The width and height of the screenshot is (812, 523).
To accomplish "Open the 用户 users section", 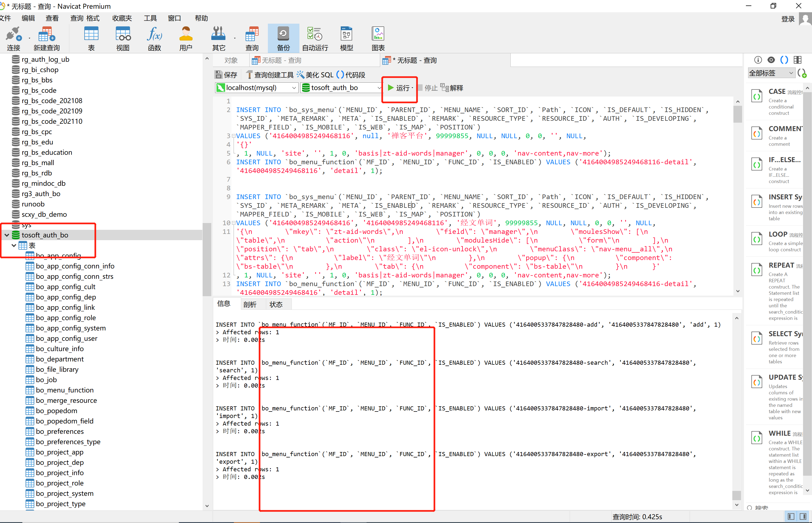I will 186,38.
